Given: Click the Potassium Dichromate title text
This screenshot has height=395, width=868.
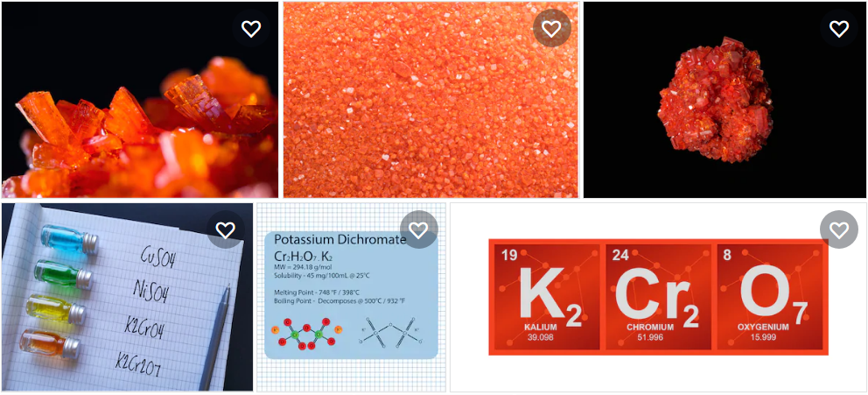Looking at the screenshot, I should pyautogui.click(x=339, y=240).
